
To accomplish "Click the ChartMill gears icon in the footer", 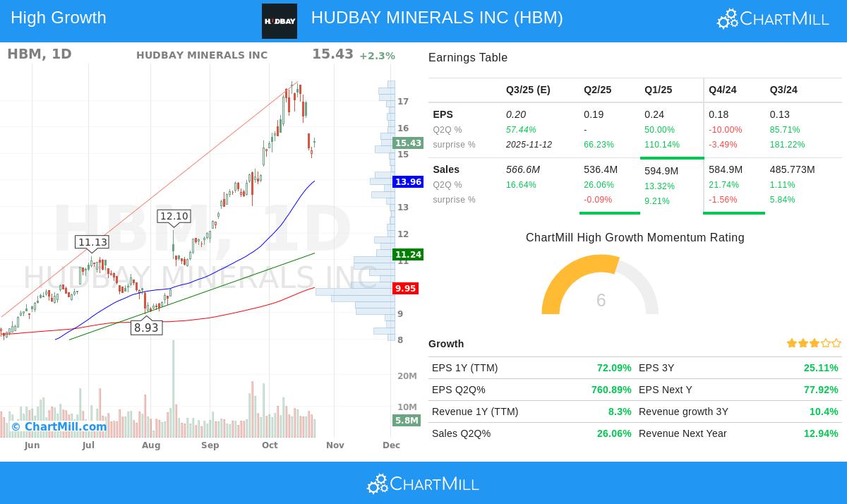I will [377, 484].
